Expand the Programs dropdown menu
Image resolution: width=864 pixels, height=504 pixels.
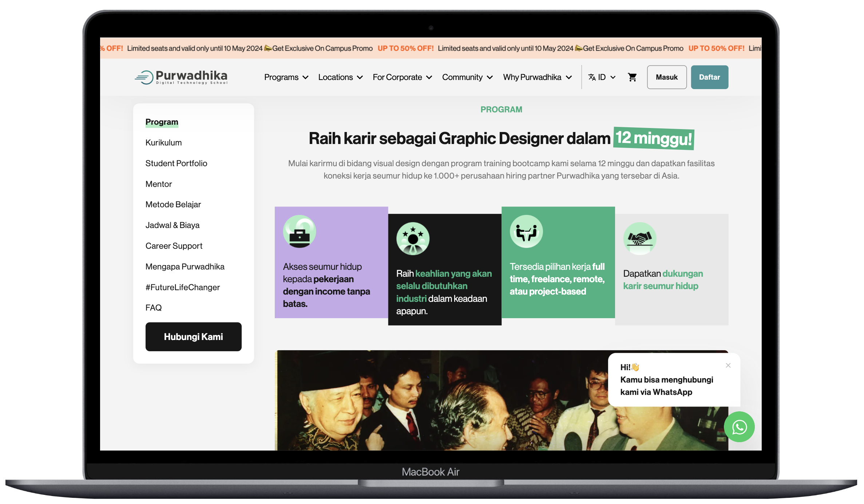[286, 77]
